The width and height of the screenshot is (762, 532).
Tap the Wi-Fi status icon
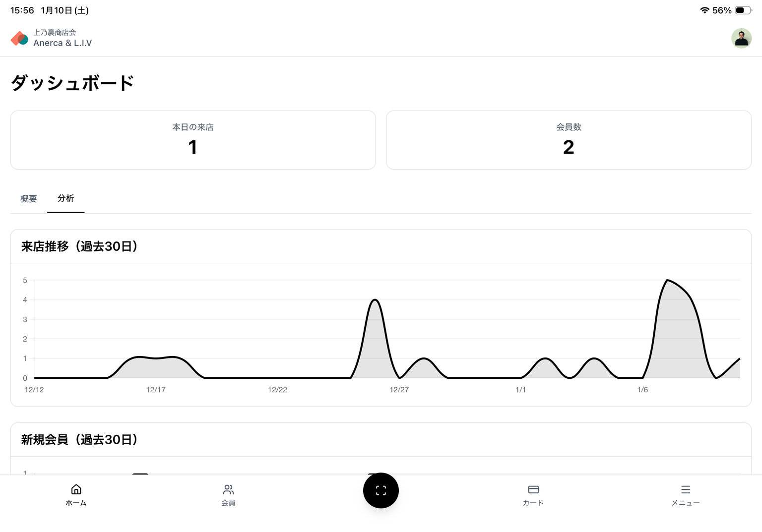pos(704,10)
